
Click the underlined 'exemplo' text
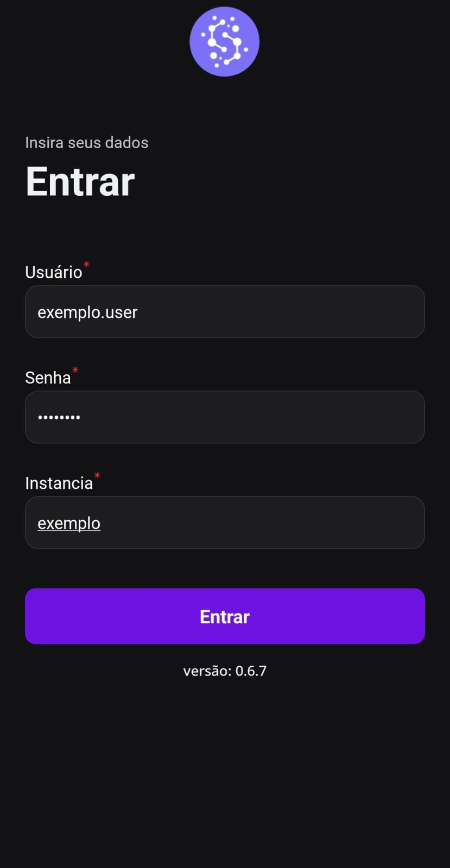point(69,523)
